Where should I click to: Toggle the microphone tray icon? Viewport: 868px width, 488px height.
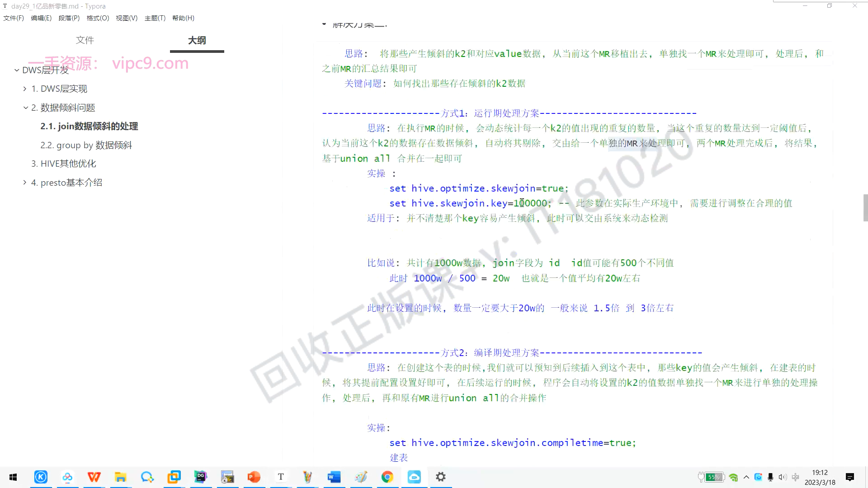point(770,477)
